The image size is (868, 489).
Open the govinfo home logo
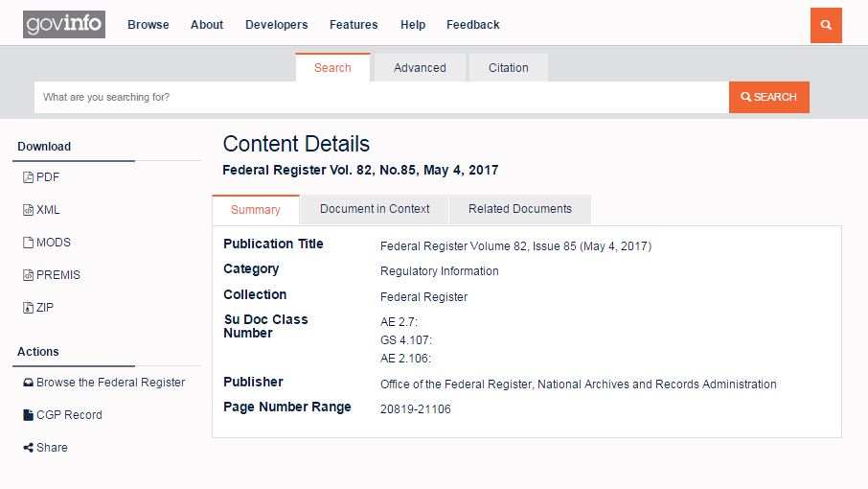point(64,25)
